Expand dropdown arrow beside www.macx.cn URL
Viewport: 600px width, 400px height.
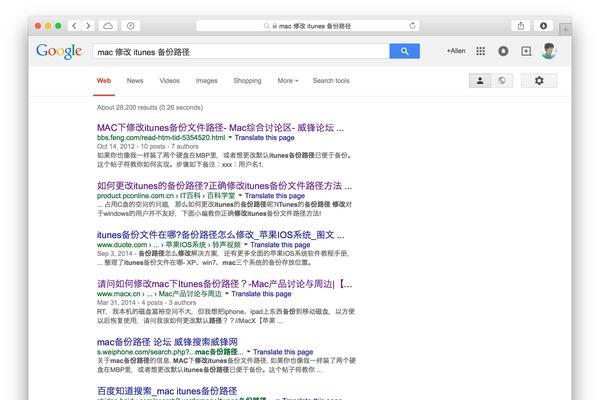[x=227, y=294]
